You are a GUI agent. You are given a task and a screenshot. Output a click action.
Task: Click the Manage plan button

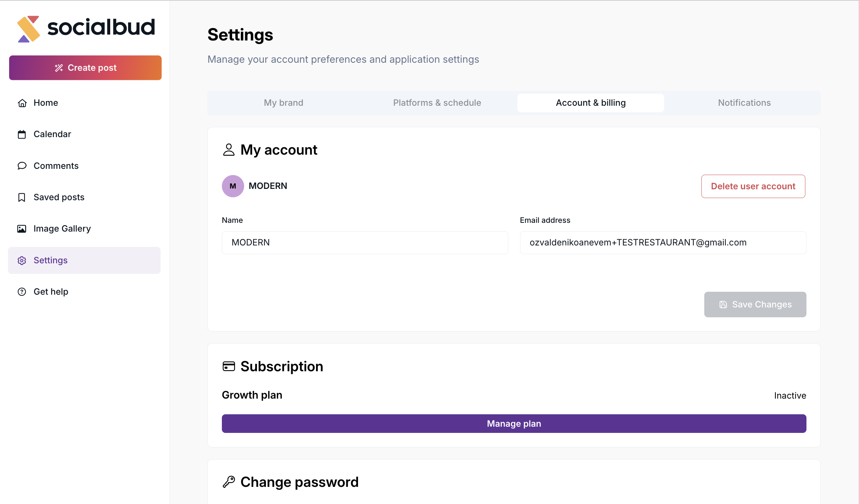(x=514, y=423)
